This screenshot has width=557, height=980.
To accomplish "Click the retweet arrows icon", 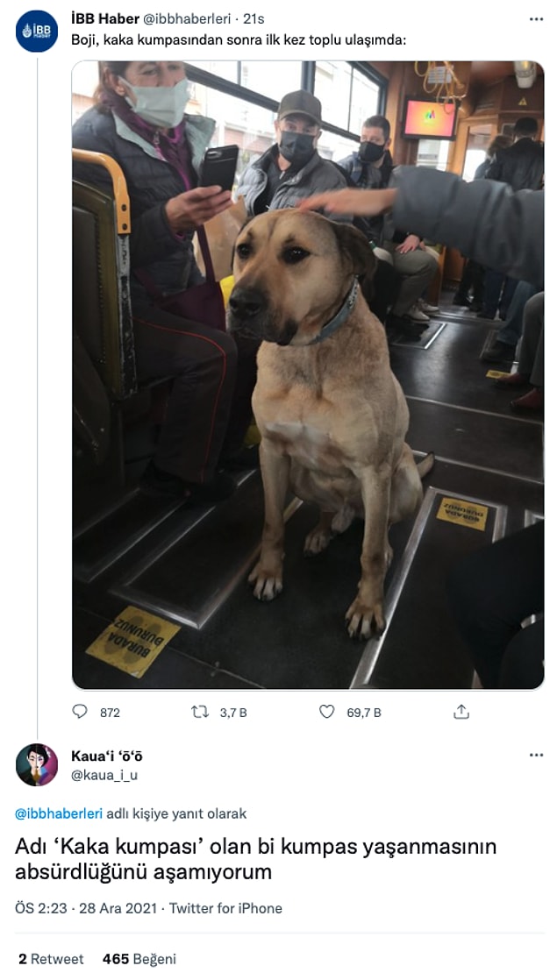I will (x=199, y=711).
